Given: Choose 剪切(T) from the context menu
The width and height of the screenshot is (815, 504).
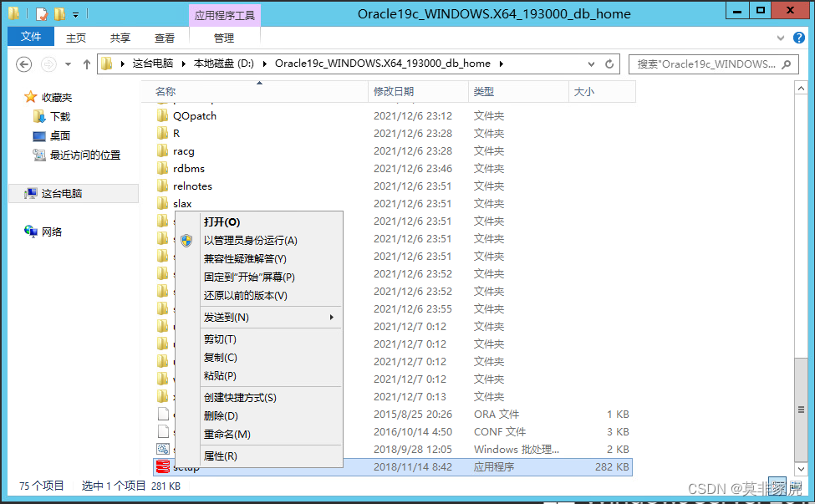Looking at the screenshot, I should point(259,339).
